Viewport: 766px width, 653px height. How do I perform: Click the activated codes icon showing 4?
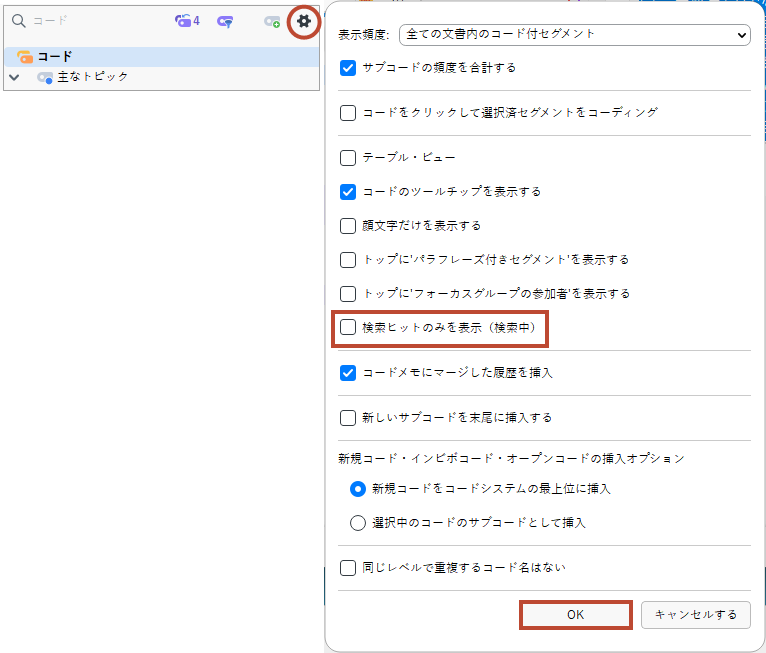click(x=186, y=21)
